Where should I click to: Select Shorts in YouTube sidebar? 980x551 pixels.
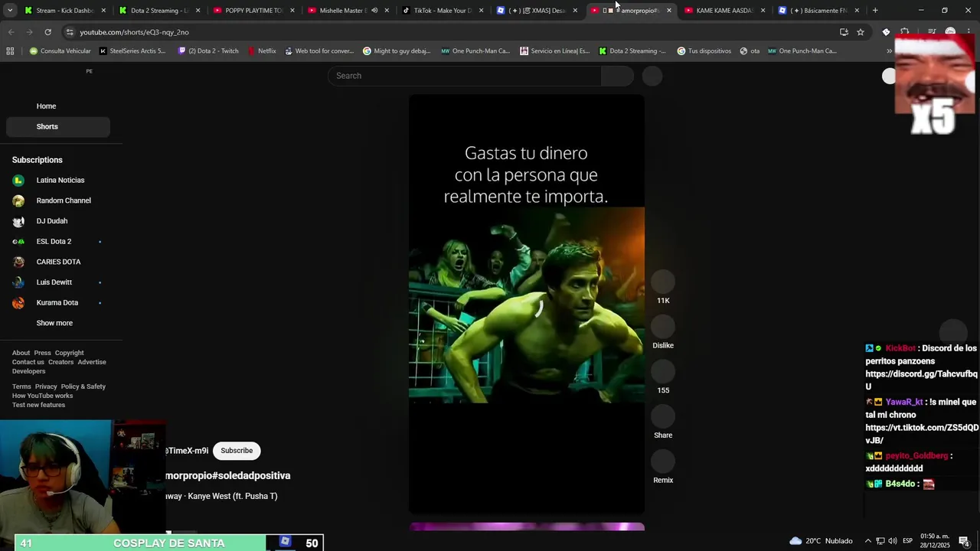tap(58, 126)
